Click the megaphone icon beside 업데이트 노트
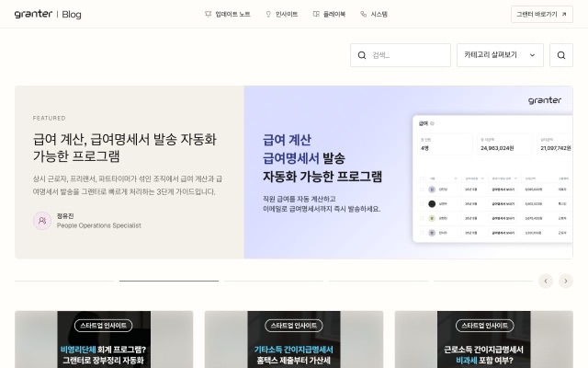The width and height of the screenshot is (588, 368). pos(209,15)
